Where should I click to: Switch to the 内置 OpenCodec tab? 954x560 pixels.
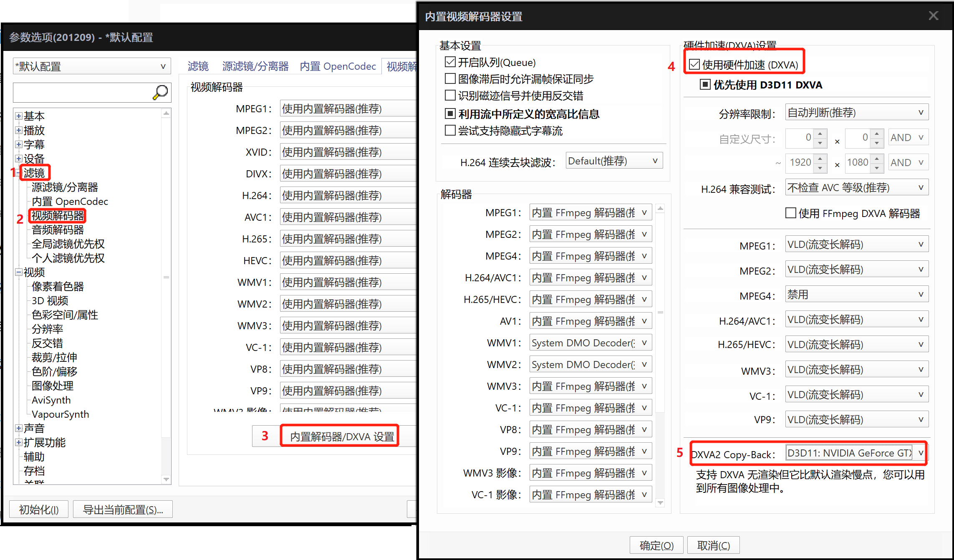click(x=338, y=66)
